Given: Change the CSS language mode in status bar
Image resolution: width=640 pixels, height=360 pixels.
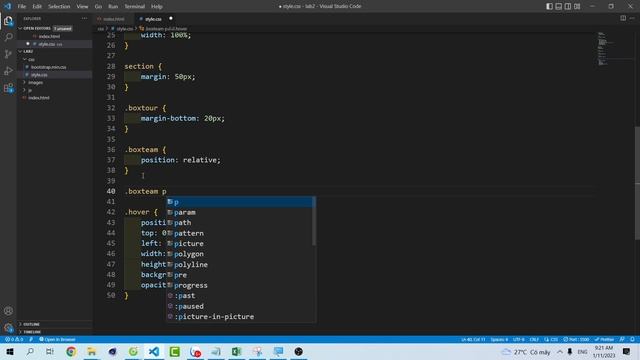Looking at the screenshot, I should pos(551,339).
